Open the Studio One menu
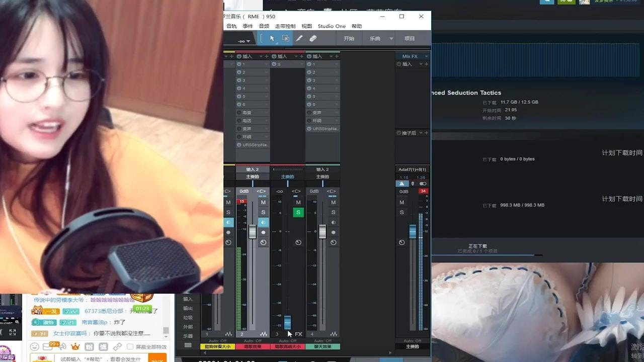This screenshot has height=362, width=644. tap(332, 26)
